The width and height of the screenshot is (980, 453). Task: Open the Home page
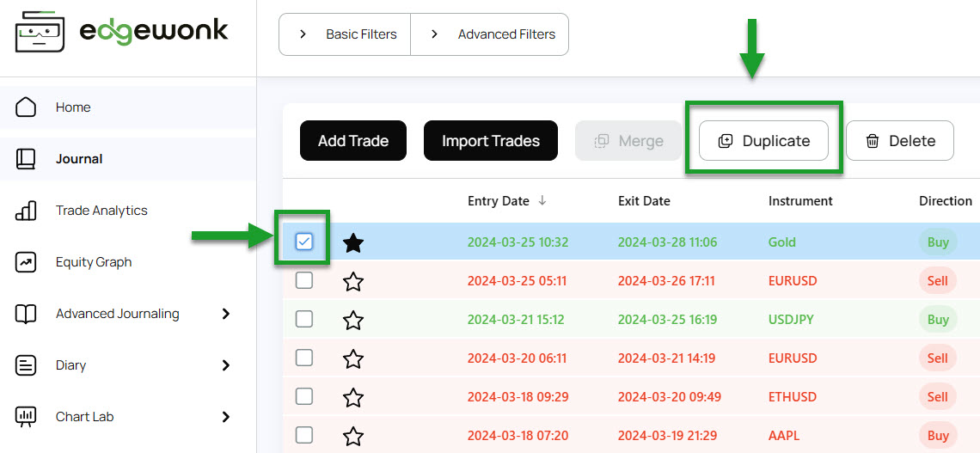pyautogui.click(x=127, y=107)
